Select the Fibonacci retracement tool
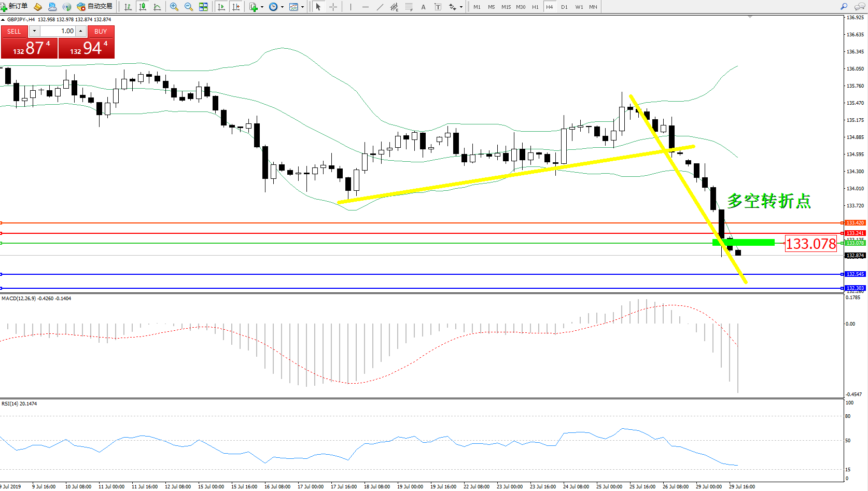Screen dimensions: 868x491 409,7
